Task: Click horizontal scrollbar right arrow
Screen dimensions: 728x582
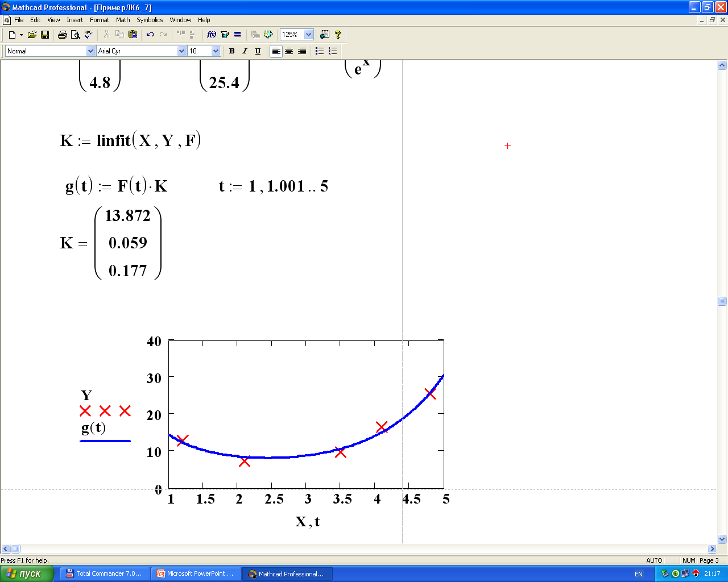Action: click(x=712, y=549)
